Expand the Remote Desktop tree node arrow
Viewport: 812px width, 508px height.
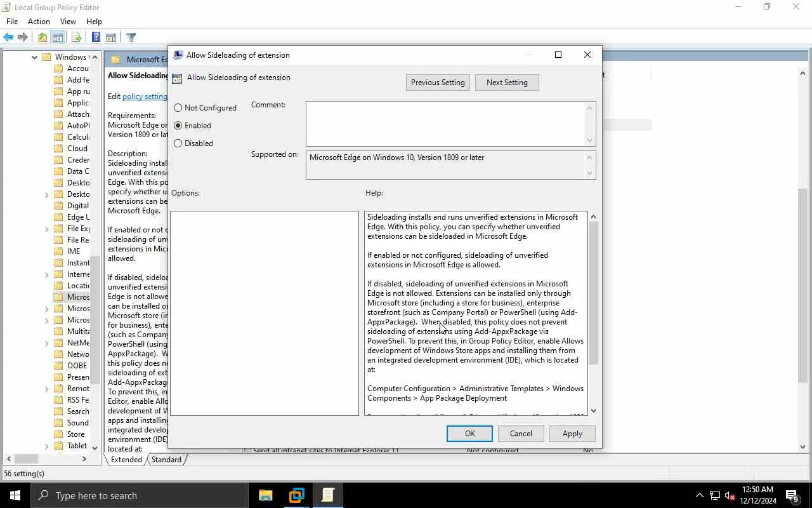click(46, 389)
